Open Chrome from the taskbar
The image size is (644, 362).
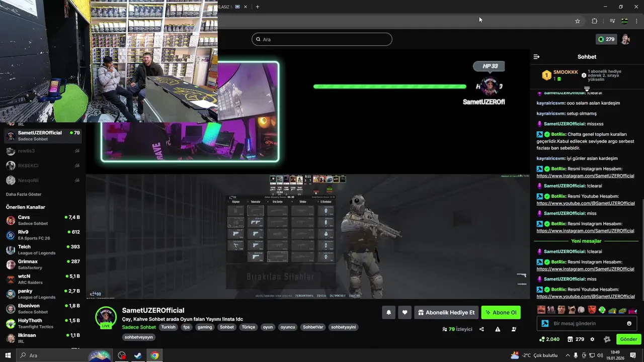tap(154, 355)
